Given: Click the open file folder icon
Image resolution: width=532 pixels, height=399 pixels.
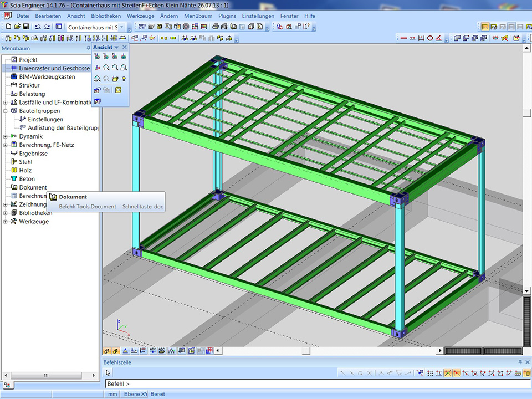Looking at the screenshot, I should point(17,27).
